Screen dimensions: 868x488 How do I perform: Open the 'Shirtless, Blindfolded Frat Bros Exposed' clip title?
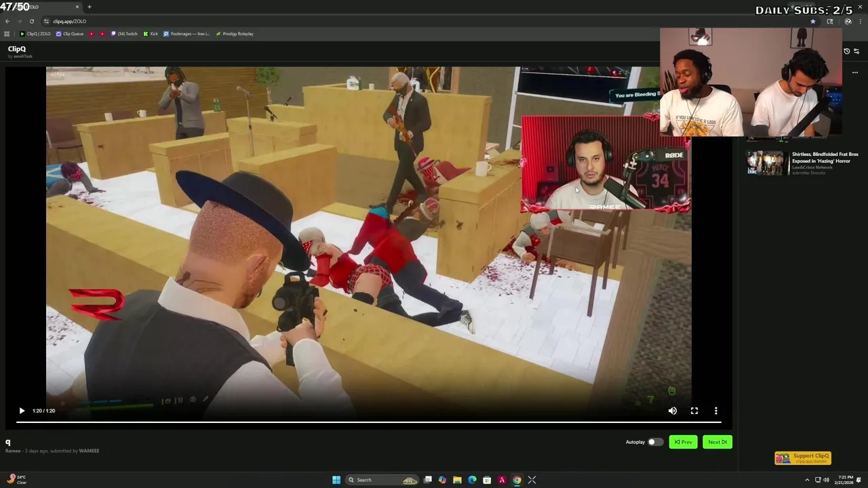click(x=825, y=157)
